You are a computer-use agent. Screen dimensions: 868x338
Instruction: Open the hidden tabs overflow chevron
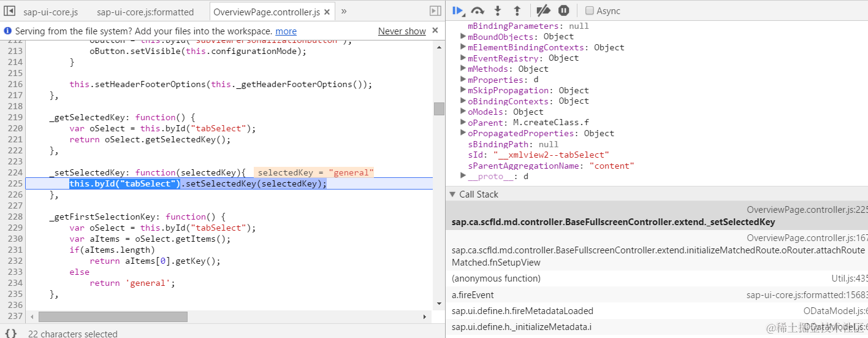(x=344, y=11)
